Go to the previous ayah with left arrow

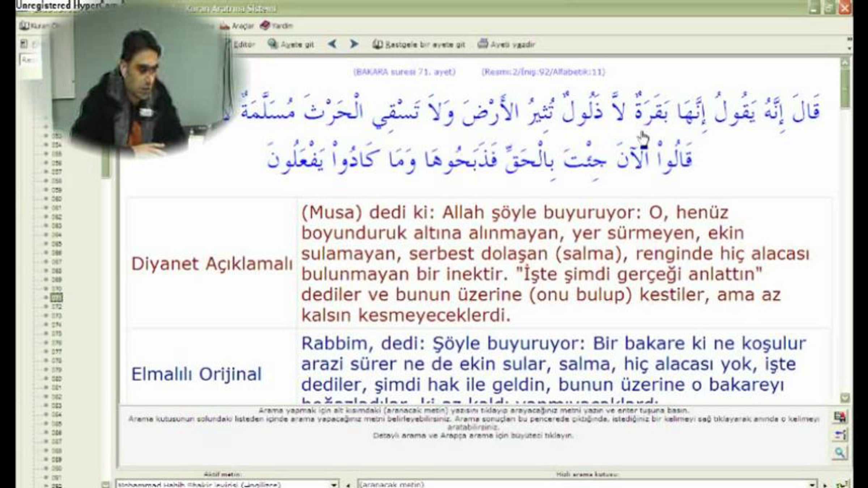[332, 44]
